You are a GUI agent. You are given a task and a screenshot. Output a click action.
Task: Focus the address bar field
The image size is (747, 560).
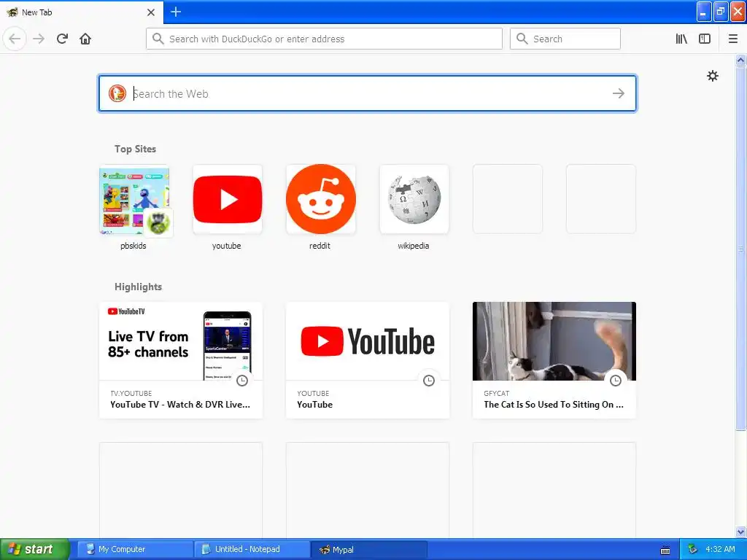point(324,39)
